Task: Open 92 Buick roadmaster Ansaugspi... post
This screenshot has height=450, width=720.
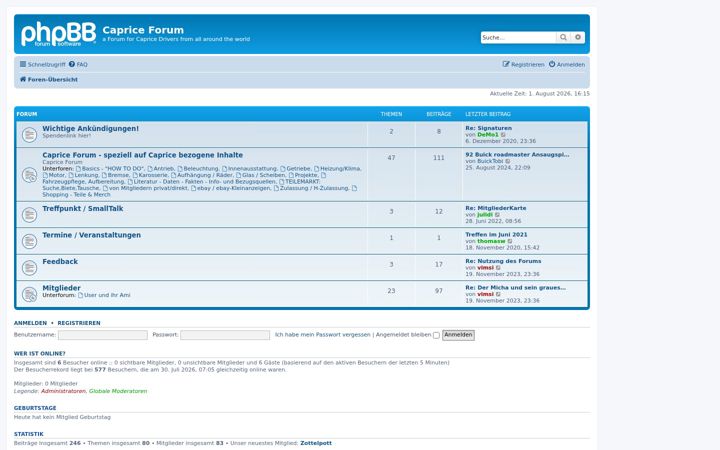Action: coord(517,155)
